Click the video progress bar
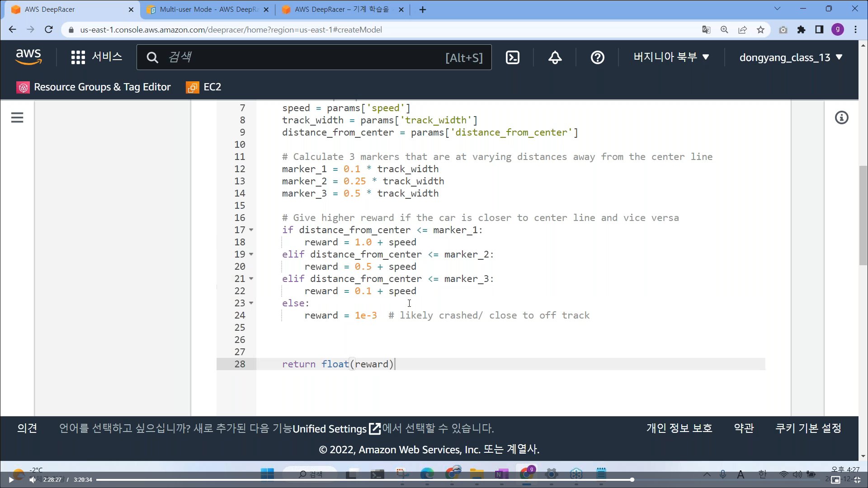Screen dimensions: 868x488 362,480
